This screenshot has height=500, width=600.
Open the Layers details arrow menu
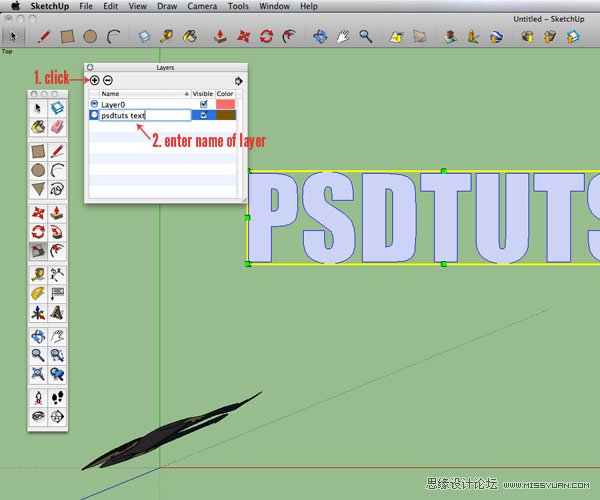tap(238, 81)
